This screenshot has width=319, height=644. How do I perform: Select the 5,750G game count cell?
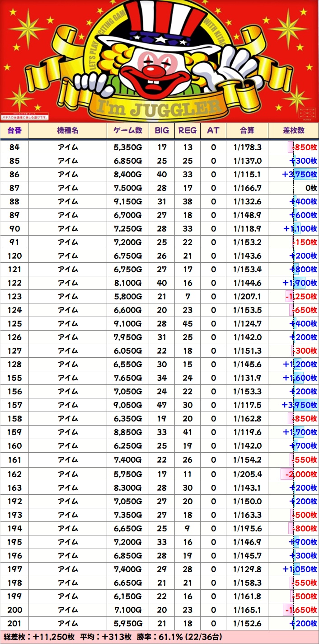[x=128, y=474]
